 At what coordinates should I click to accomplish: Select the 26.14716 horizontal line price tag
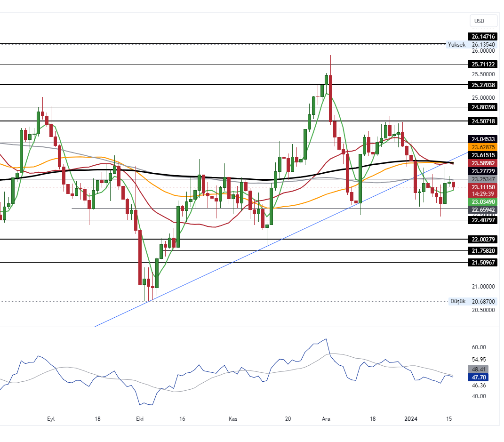pyautogui.click(x=483, y=36)
